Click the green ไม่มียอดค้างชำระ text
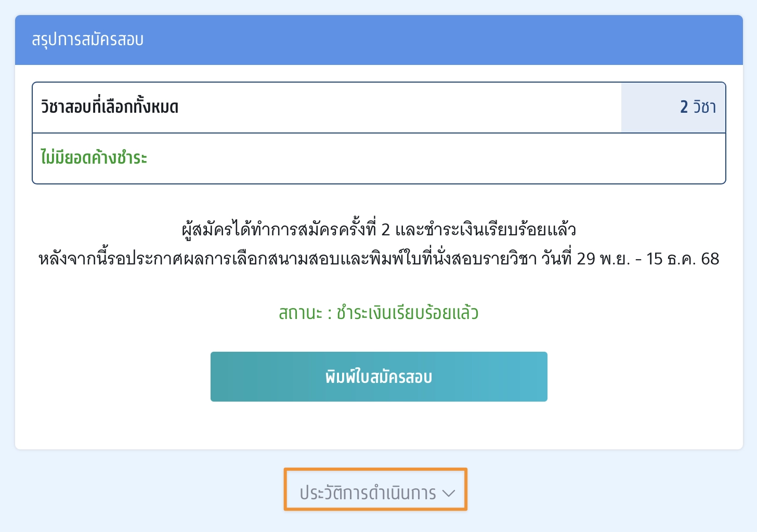757x532 pixels. click(x=94, y=157)
